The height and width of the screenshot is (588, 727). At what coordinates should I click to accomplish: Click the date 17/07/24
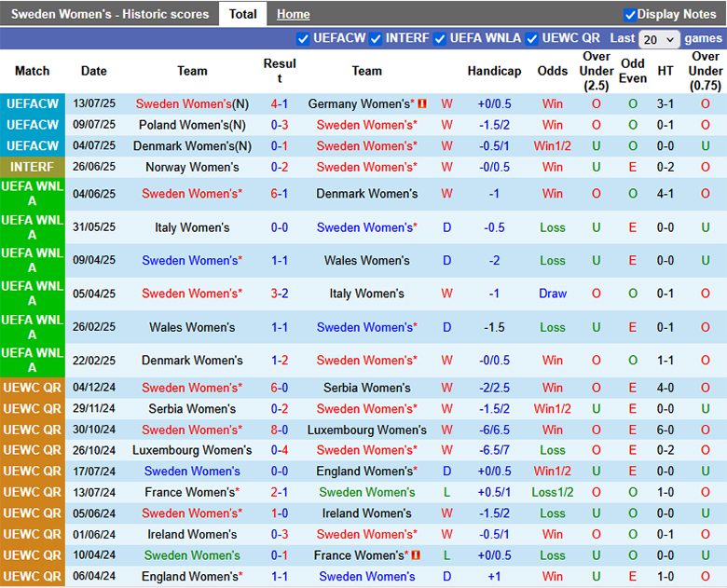click(93, 472)
